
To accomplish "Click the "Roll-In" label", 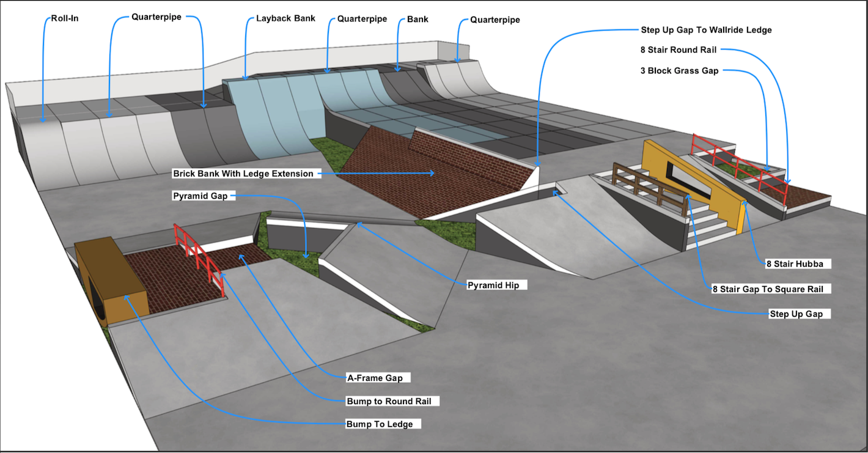I will [65, 19].
